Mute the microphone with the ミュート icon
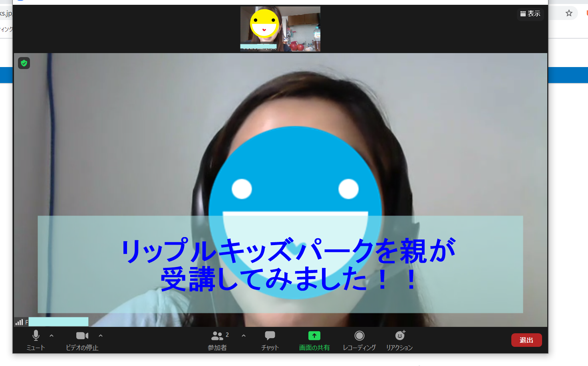 point(36,340)
